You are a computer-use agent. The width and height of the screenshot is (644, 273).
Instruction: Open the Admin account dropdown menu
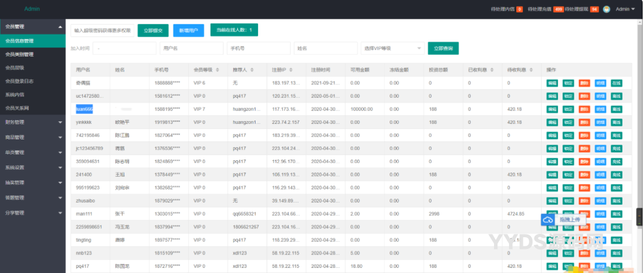click(625, 9)
